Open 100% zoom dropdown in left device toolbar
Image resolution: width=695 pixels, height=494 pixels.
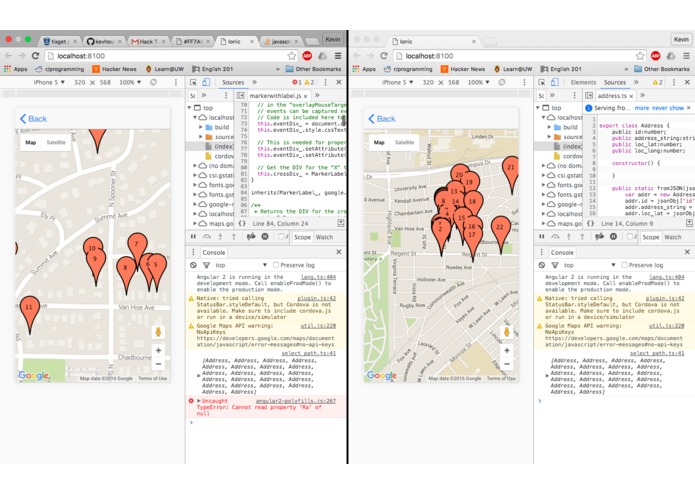[130, 82]
